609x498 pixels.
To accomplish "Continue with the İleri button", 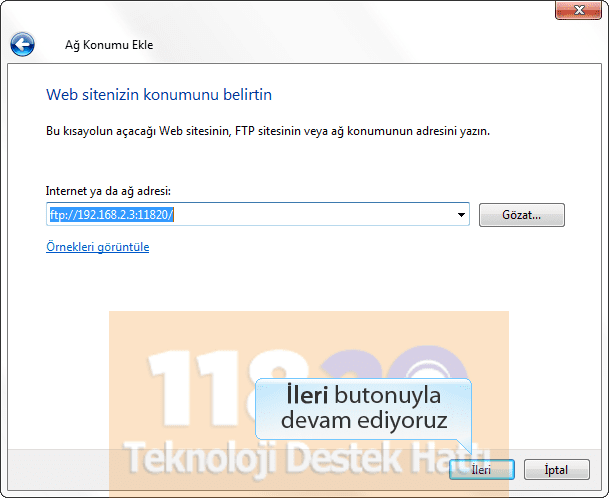I will pos(482,470).
